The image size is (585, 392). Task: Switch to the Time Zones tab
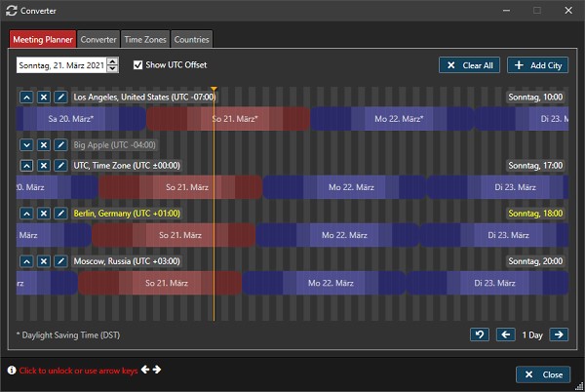click(145, 40)
